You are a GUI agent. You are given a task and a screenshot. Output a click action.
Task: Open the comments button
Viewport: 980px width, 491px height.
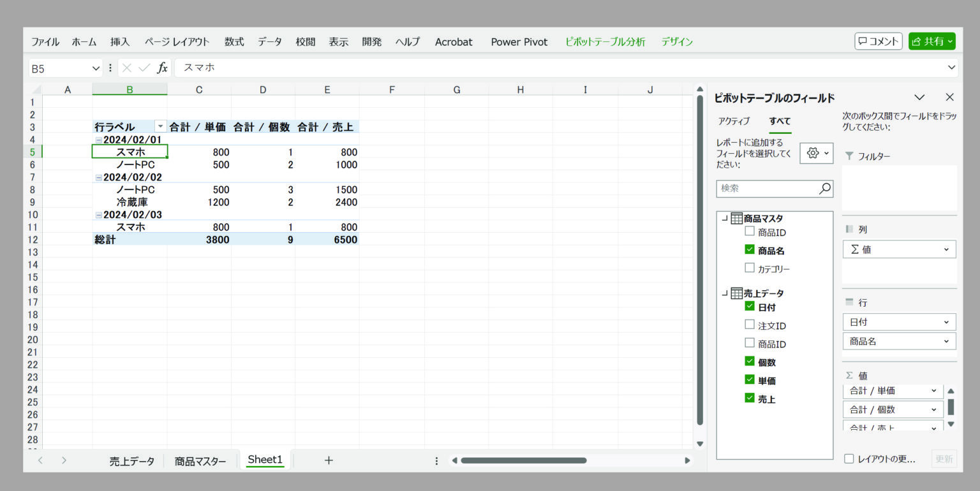pyautogui.click(x=878, y=41)
